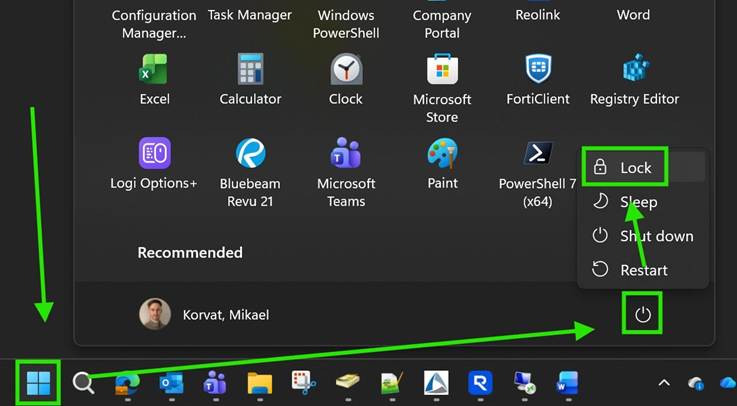Choose Lock in the power menu
Viewport: 737px width, 406px height.
(x=643, y=167)
